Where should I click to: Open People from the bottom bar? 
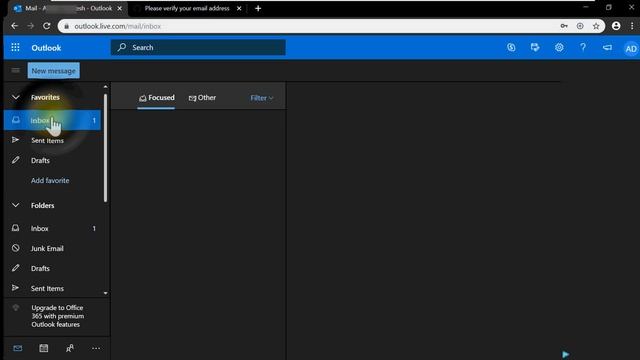70,348
